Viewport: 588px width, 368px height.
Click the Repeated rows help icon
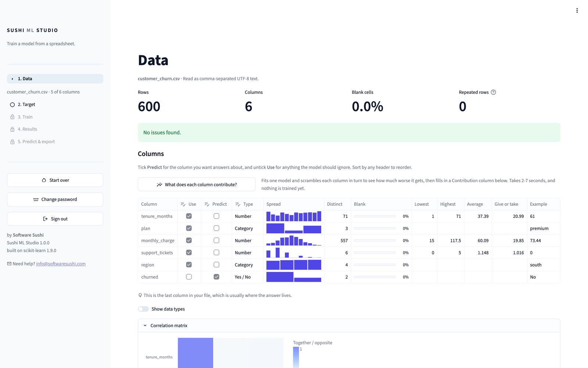[494, 92]
